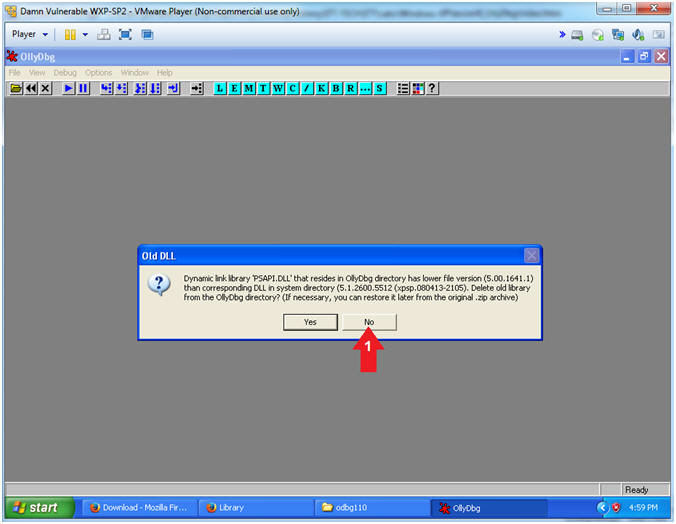Open Executable modules with E button
The width and height of the screenshot is (676, 524).
tap(235, 88)
